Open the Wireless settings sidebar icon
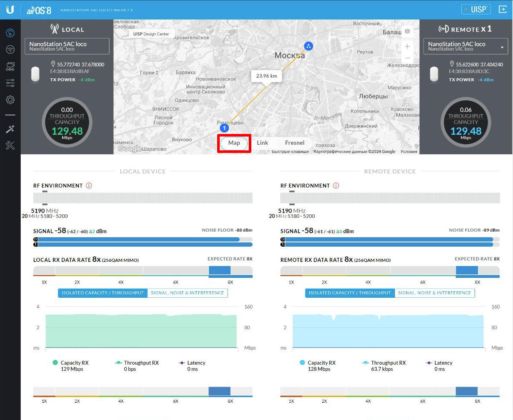 pyautogui.click(x=10, y=49)
